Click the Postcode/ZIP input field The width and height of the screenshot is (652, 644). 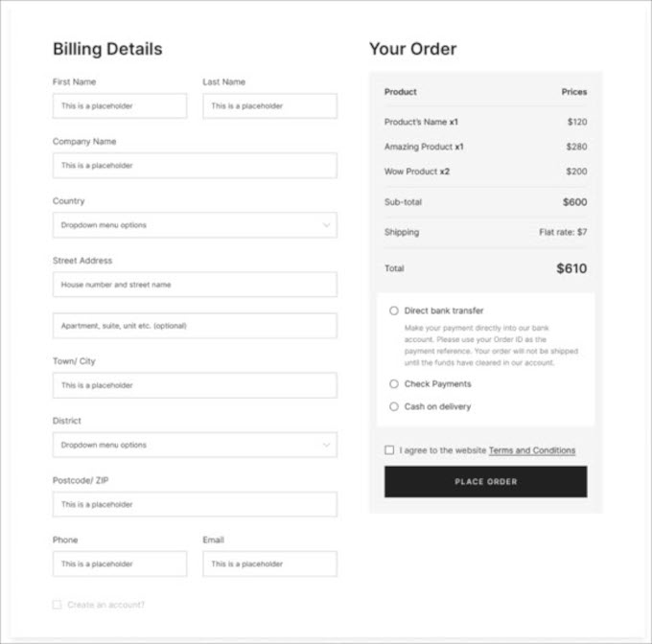pyautogui.click(x=195, y=504)
